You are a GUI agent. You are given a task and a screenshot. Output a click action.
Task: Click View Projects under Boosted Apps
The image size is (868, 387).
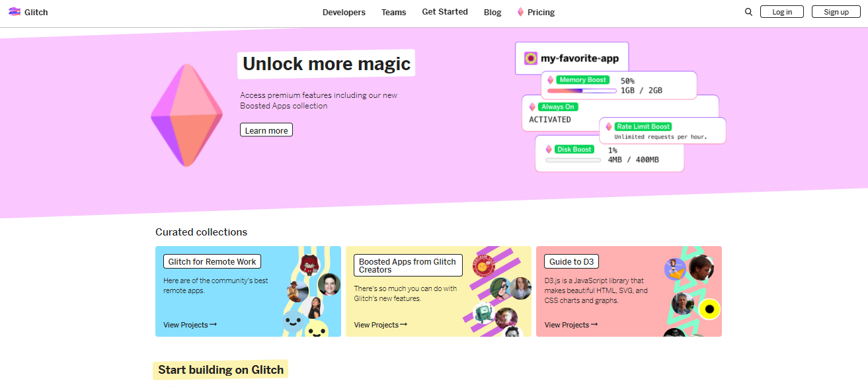coord(380,325)
